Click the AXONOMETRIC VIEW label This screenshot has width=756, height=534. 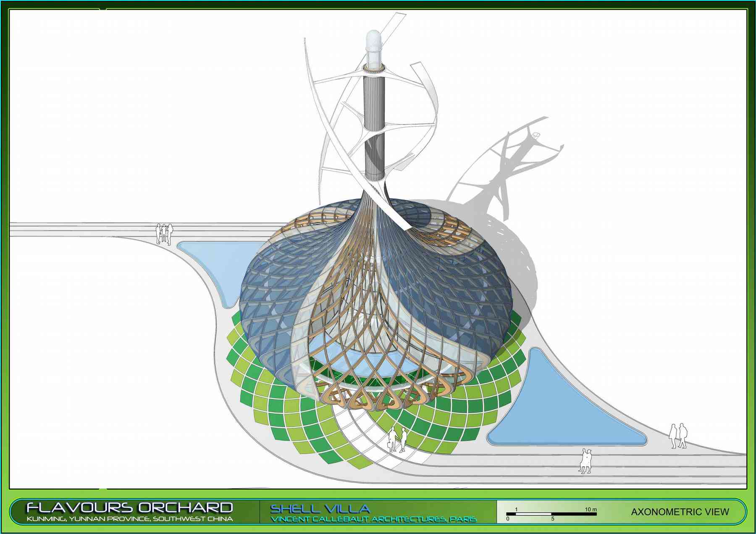coord(680,512)
